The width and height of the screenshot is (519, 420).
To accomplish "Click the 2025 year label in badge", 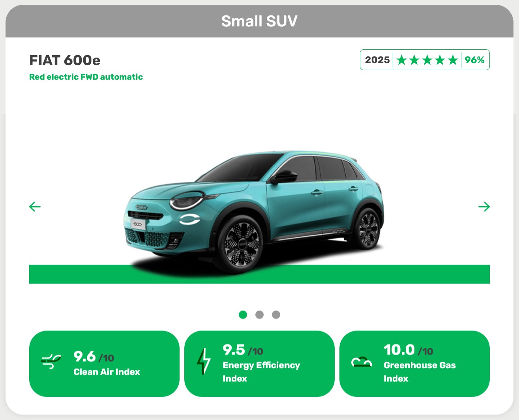I will 377,60.
